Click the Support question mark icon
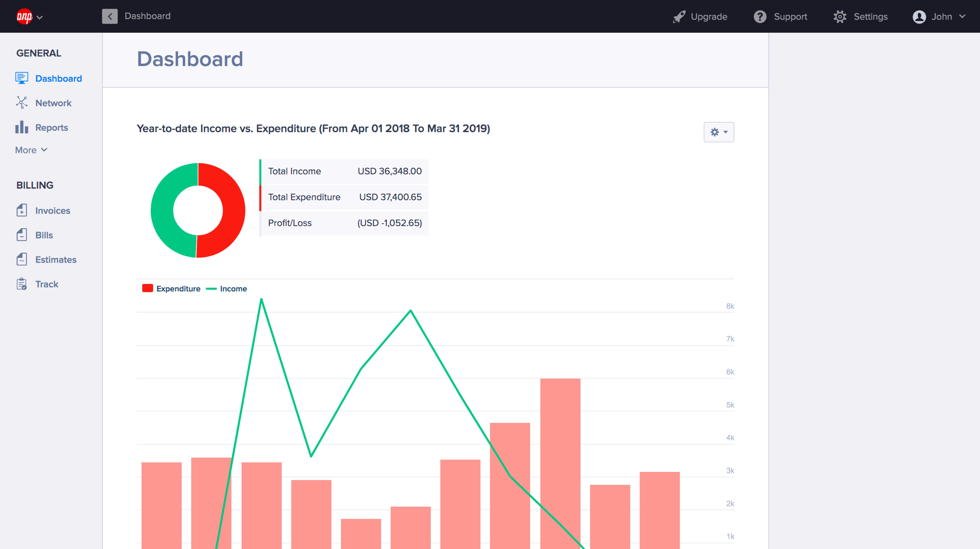Screen dimensions: 980x549 [760, 17]
